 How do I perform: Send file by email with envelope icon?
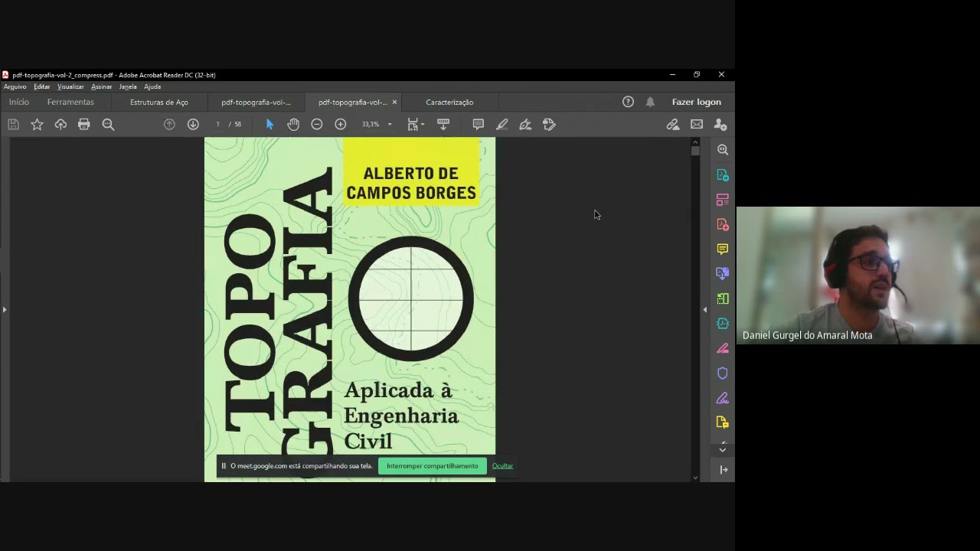coord(697,124)
